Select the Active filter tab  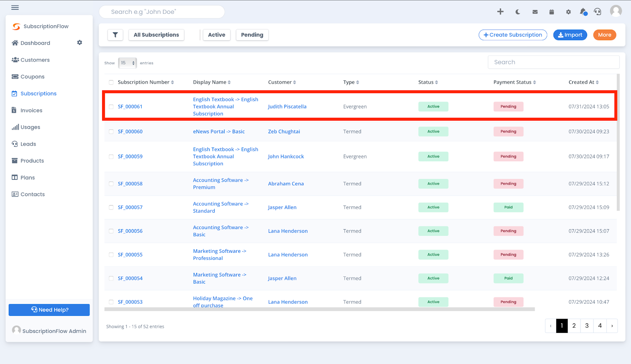tap(217, 35)
